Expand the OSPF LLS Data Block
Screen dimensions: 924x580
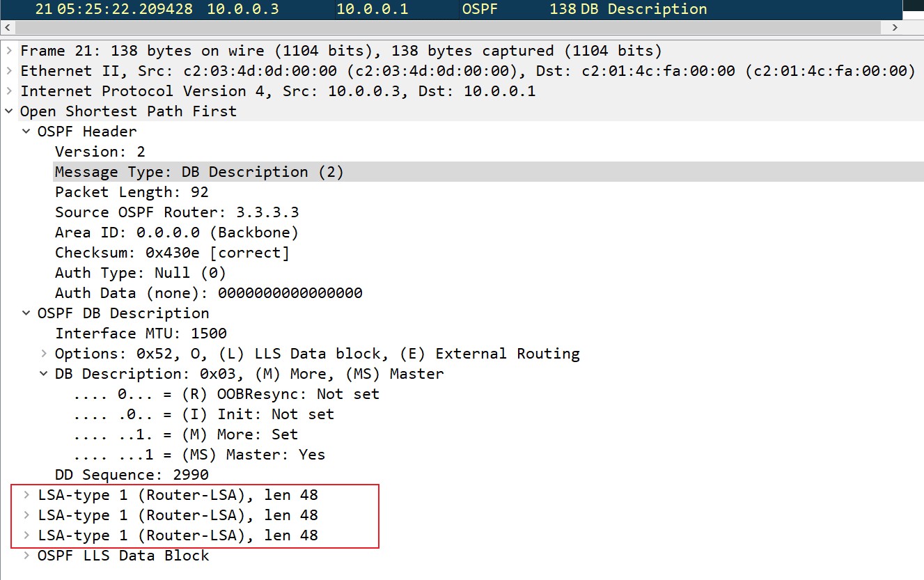[x=26, y=556]
